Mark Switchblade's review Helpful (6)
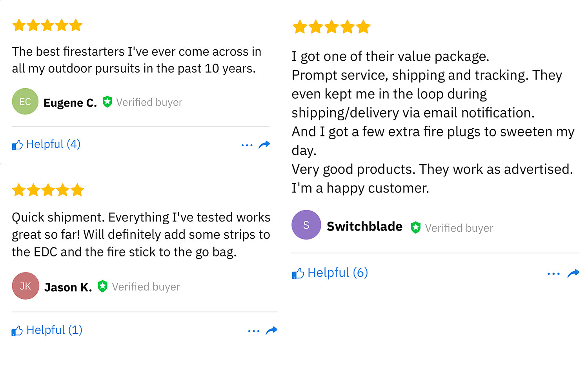Viewport: 588px width, 367px height. [x=337, y=273]
